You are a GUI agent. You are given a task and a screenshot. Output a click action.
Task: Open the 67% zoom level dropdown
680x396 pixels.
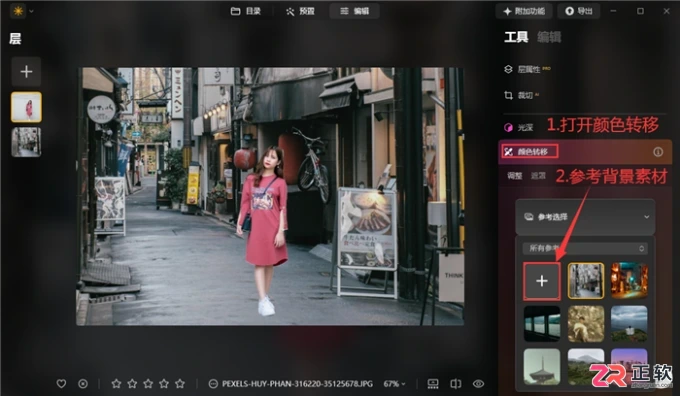(394, 384)
